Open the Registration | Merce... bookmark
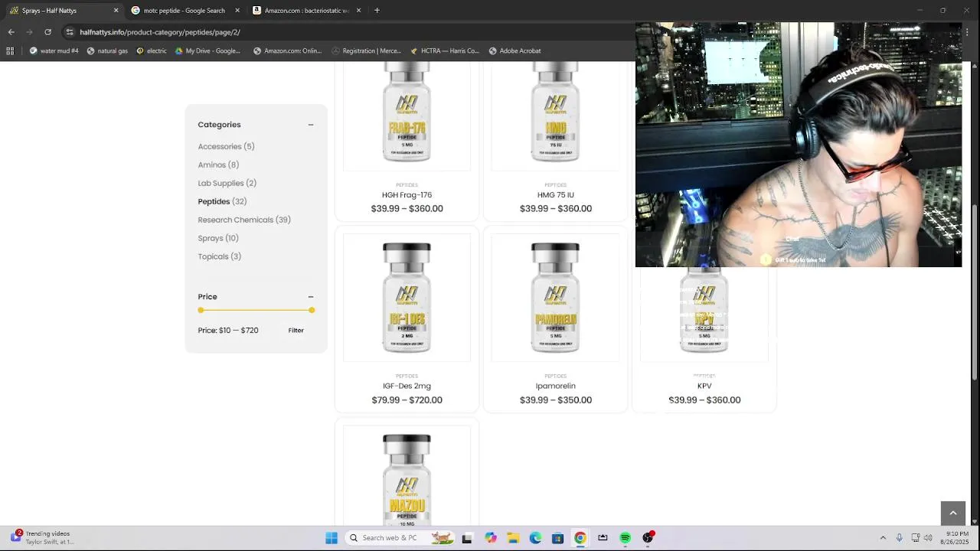The image size is (980, 551). point(366,51)
